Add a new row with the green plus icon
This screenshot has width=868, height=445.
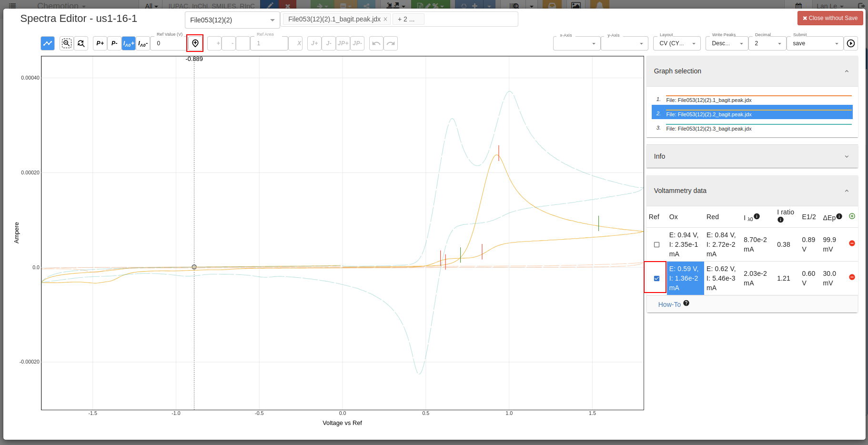click(x=852, y=216)
